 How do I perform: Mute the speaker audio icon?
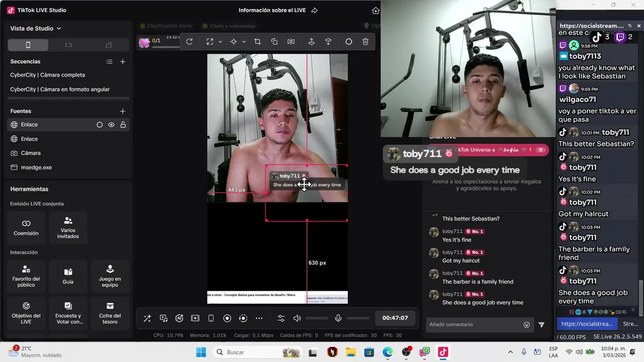coord(297,318)
